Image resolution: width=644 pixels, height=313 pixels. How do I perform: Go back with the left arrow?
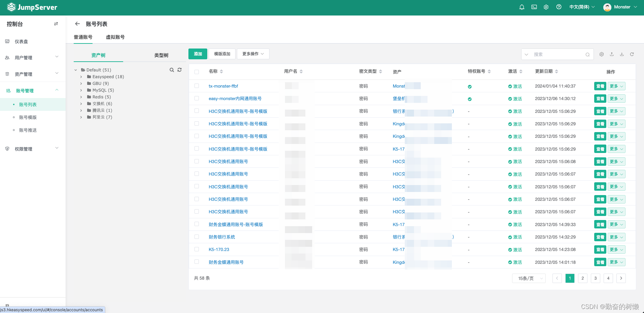pos(77,24)
